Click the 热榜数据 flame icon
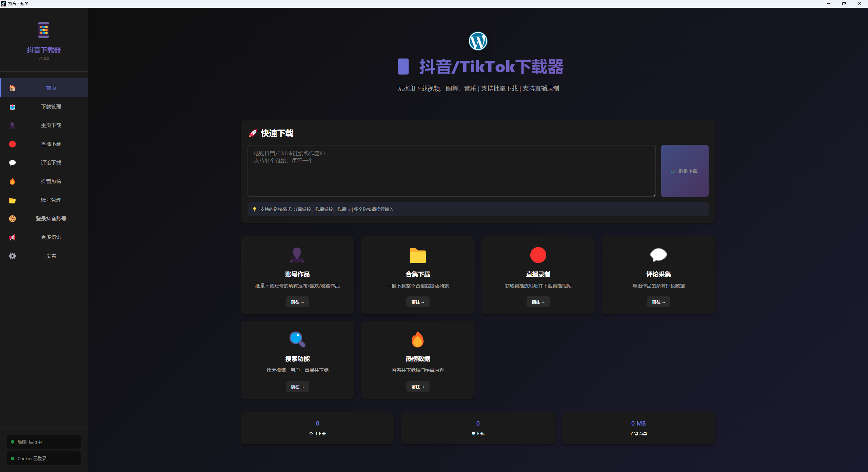Viewport: 868px width, 472px height. click(418, 339)
